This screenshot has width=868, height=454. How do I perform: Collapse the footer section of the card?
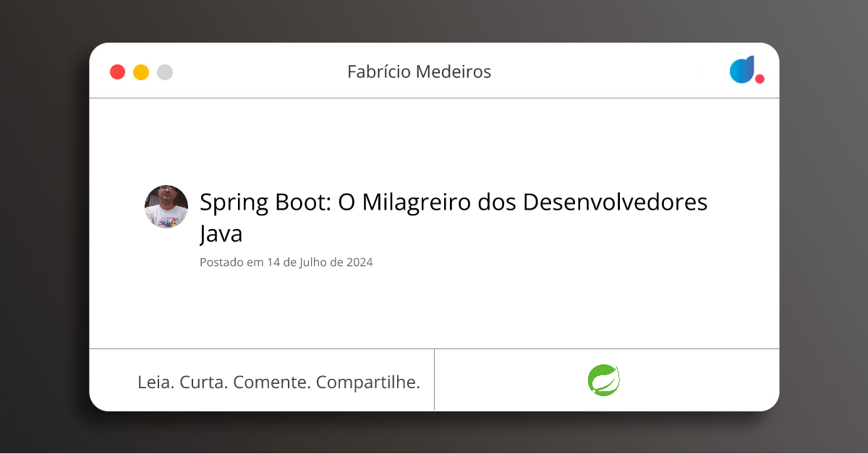click(x=434, y=380)
